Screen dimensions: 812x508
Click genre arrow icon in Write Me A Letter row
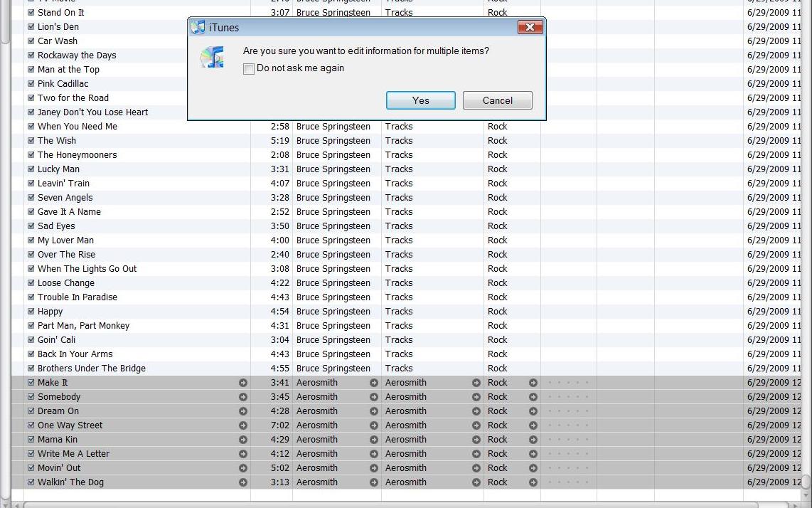pyautogui.click(x=533, y=454)
